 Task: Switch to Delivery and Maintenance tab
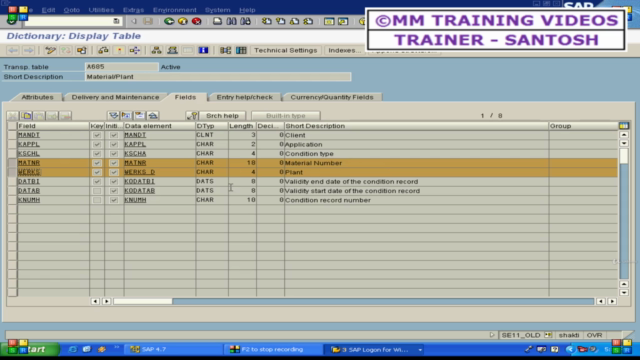pyautogui.click(x=116, y=97)
